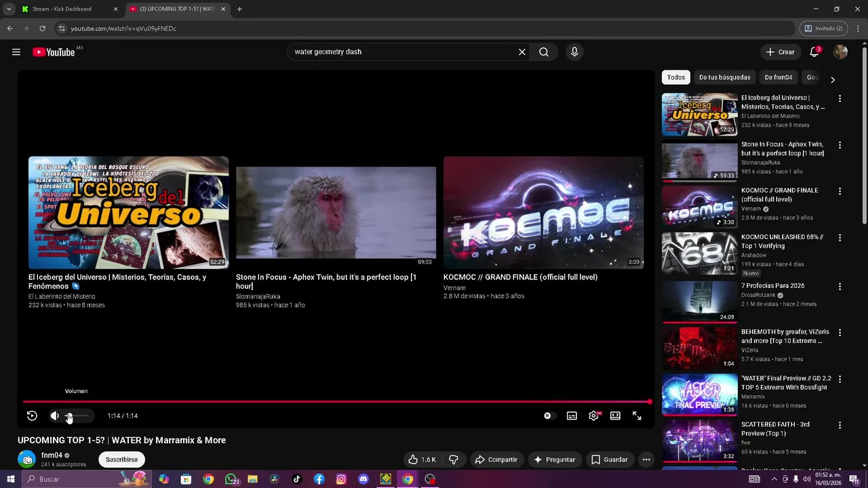Open the Windows Start button
Screen dimensions: 868x488
10,479
